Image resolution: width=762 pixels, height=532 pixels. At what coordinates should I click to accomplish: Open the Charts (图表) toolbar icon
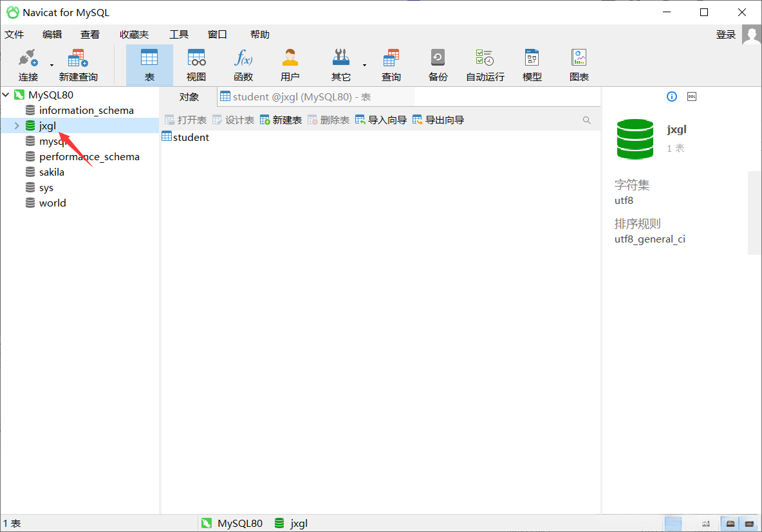(x=579, y=65)
